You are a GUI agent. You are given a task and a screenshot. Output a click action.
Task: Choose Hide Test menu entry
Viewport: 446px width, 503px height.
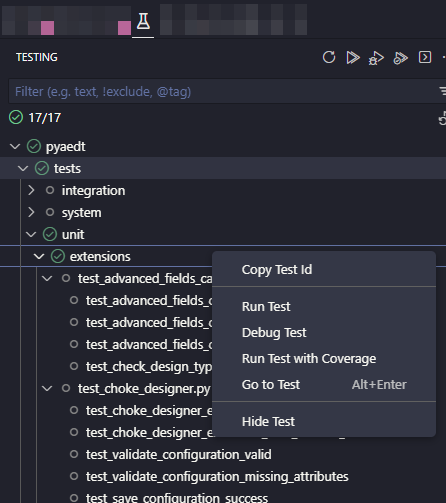point(324,421)
